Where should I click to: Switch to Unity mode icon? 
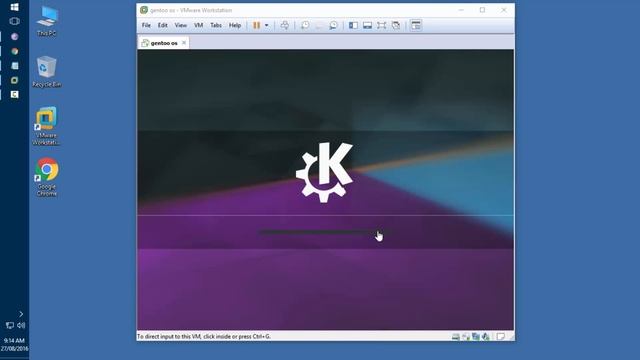click(x=396, y=25)
